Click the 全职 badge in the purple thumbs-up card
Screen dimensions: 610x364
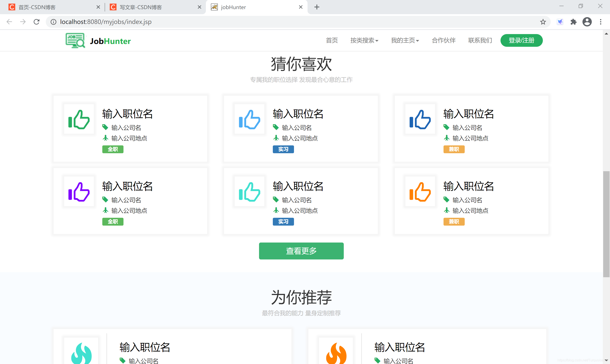pyautogui.click(x=113, y=222)
